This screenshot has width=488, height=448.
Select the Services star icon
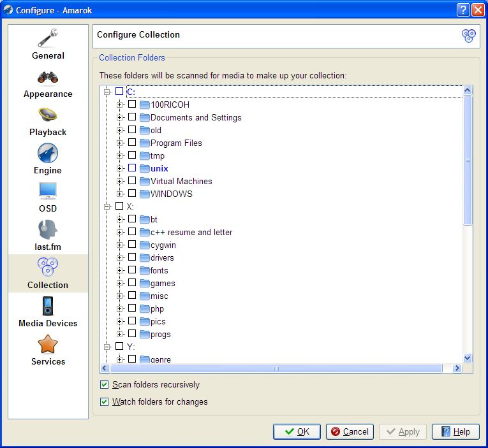(48, 345)
